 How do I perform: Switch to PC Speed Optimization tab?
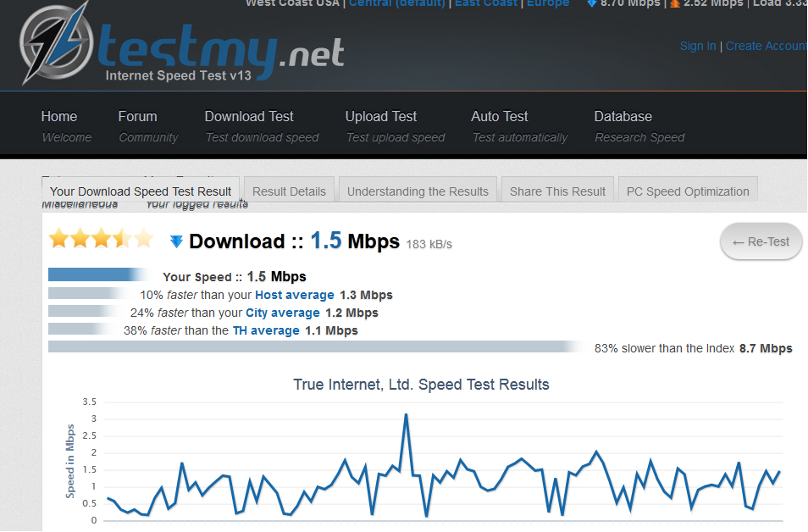(x=688, y=191)
